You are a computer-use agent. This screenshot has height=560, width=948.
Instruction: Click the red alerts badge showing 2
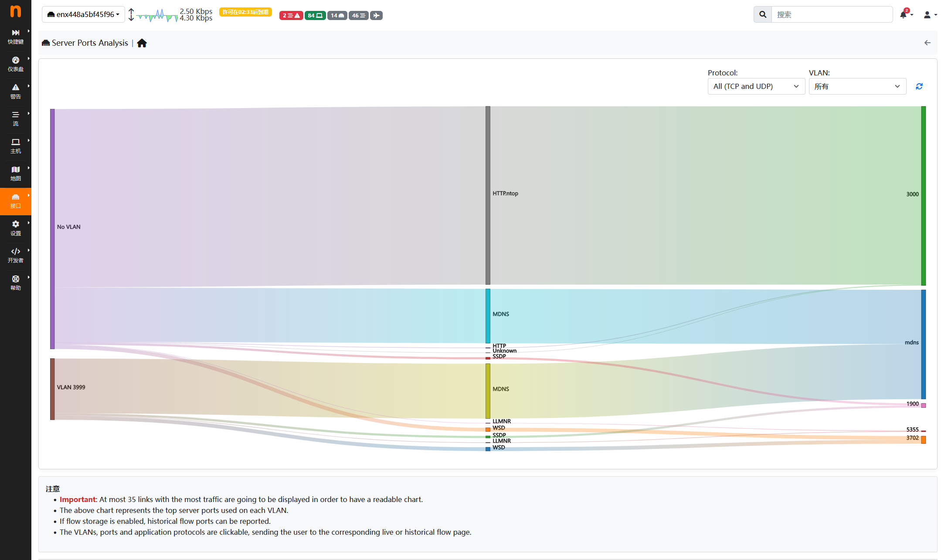point(291,16)
